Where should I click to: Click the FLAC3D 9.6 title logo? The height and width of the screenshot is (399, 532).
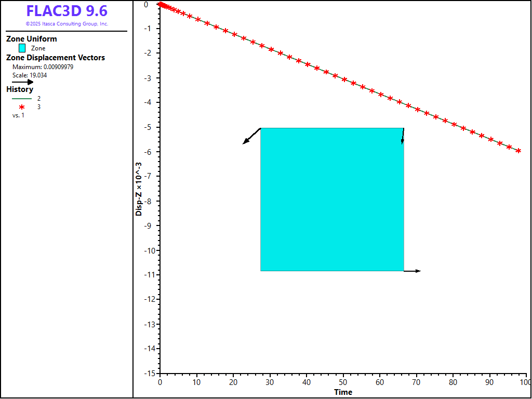pyautogui.click(x=67, y=11)
